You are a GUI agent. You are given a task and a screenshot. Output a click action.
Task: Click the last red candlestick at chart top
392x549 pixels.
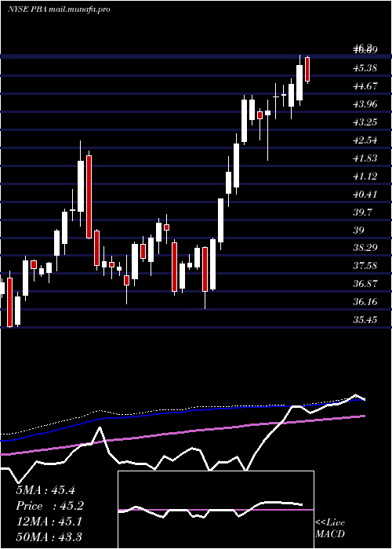tap(307, 70)
